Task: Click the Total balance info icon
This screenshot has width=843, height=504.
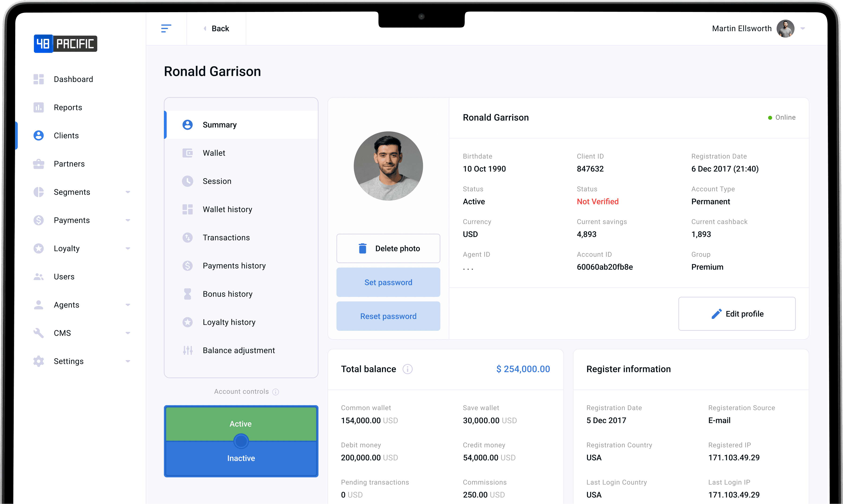Action: [407, 369]
